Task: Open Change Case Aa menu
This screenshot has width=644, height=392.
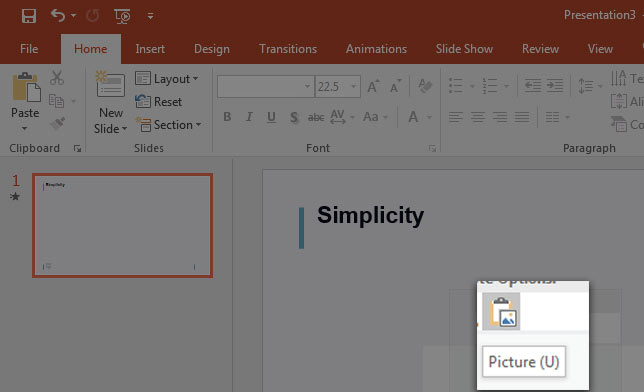Action: coord(375,117)
